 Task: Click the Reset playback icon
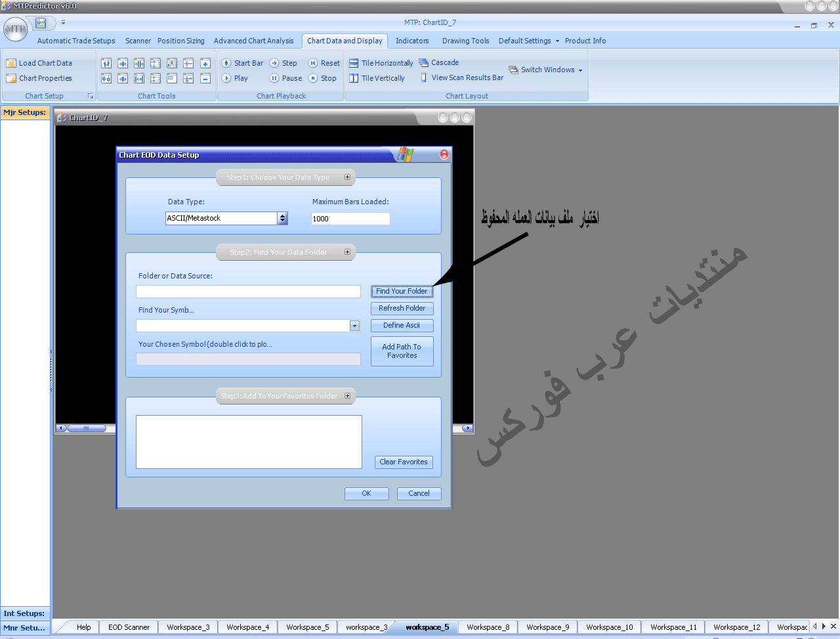coord(313,63)
